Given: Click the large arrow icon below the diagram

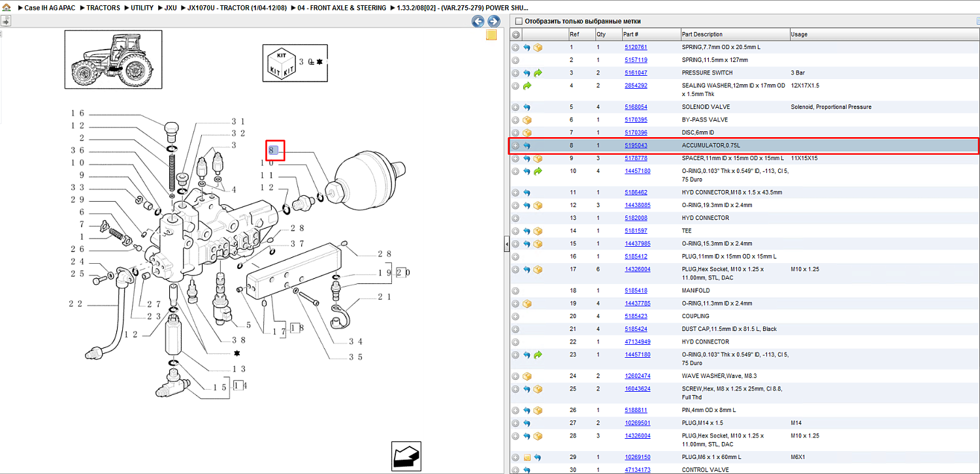Looking at the screenshot, I should click(x=406, y=455).
